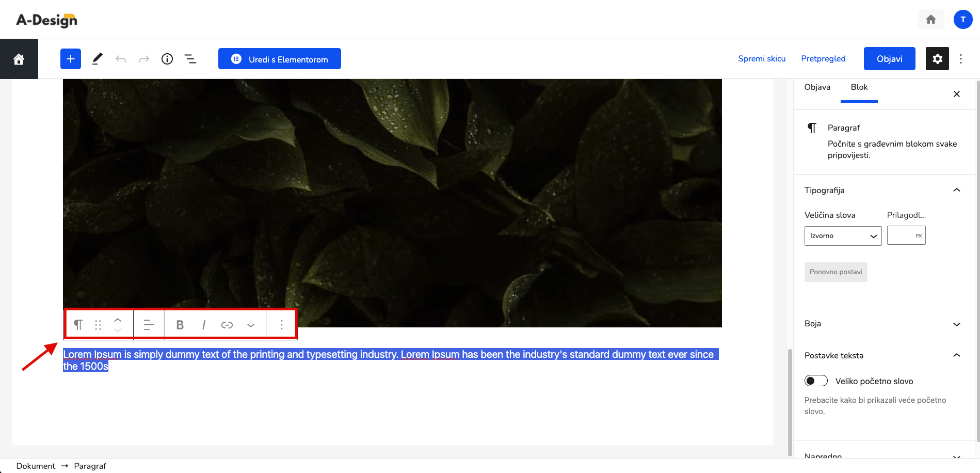Apply italic formatting to selected text
This screenshot has height=473, width=980.
[x=204, y=325]
